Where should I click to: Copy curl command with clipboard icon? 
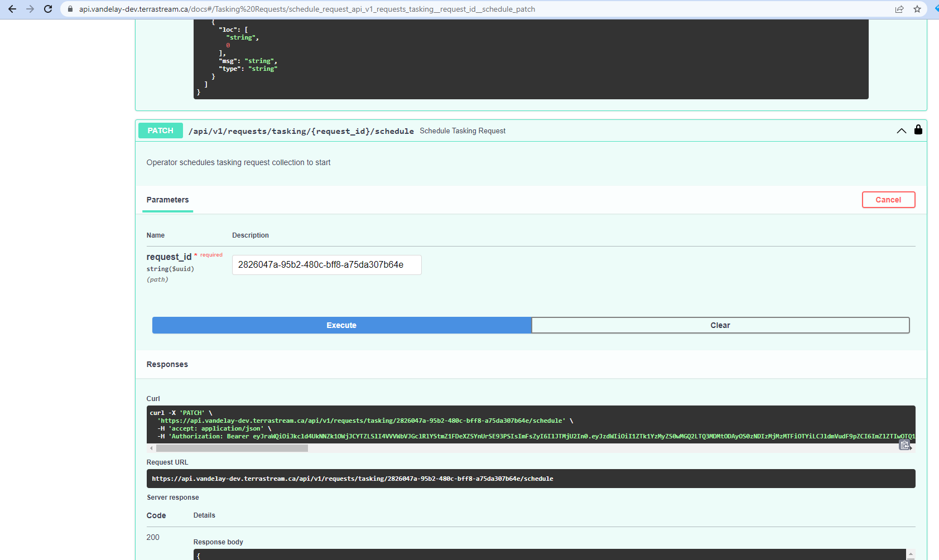point(904,445)
